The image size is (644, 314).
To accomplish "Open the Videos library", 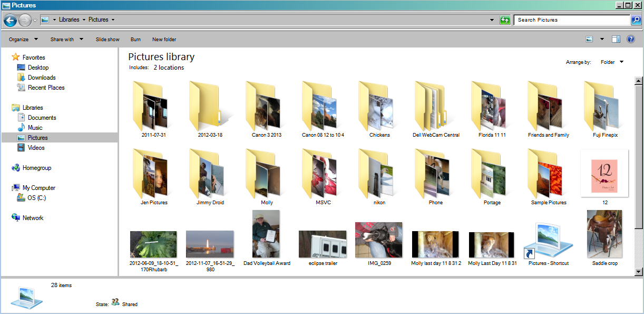I will click(36, 148).
